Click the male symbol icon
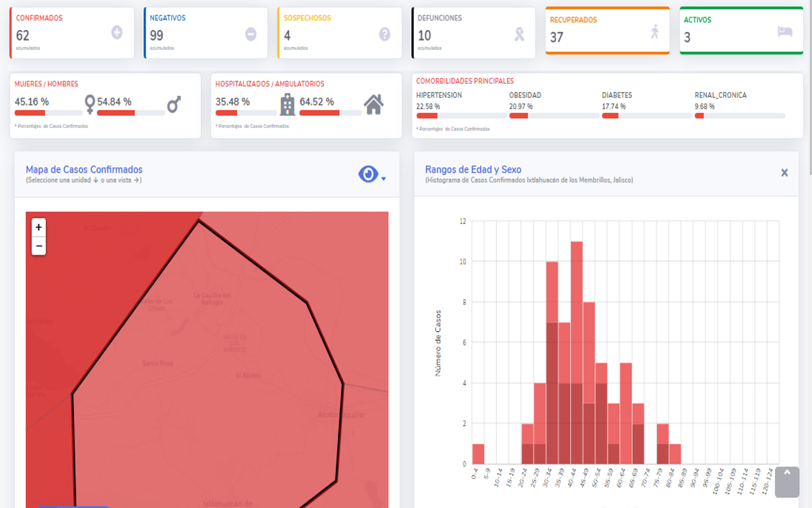 (174, 104)
